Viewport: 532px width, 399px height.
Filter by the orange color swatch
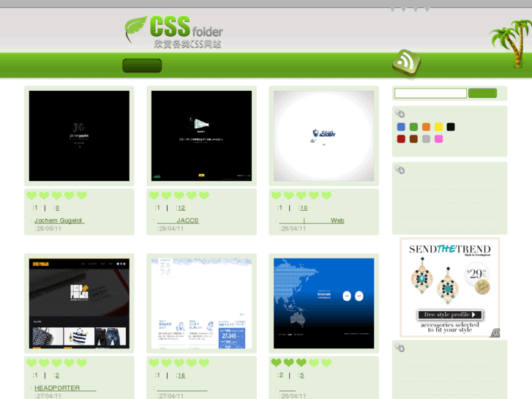[426, 127]
